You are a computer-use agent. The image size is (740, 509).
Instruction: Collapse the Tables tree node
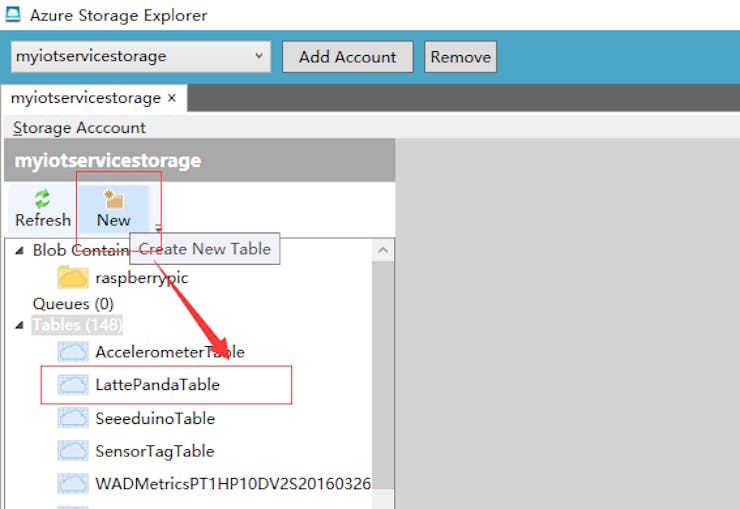tap(19, 325)
